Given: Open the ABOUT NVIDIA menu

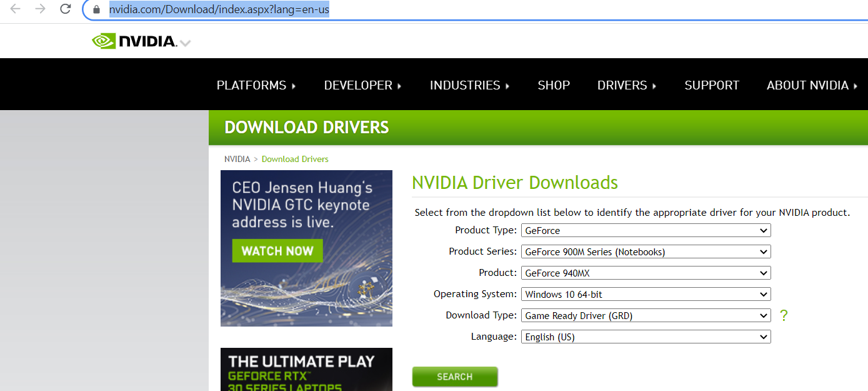Looking at the screenshot, I should coord(812,85).
